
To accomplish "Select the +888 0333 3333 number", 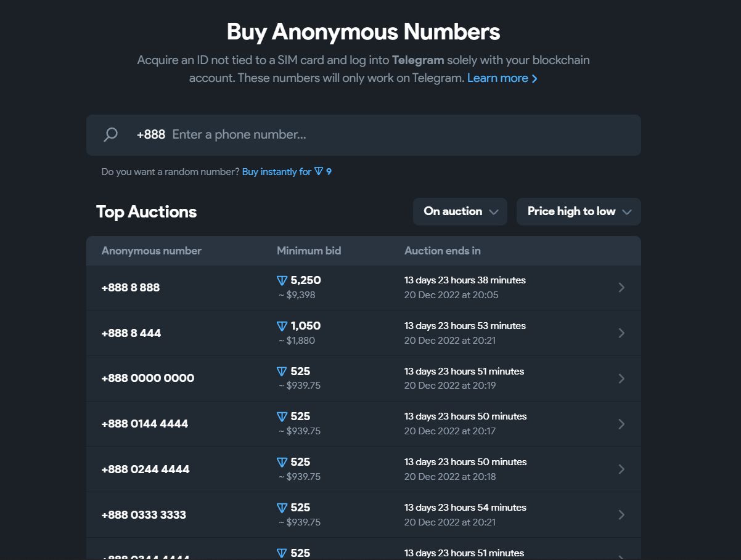I will click(x=144, y=514).
